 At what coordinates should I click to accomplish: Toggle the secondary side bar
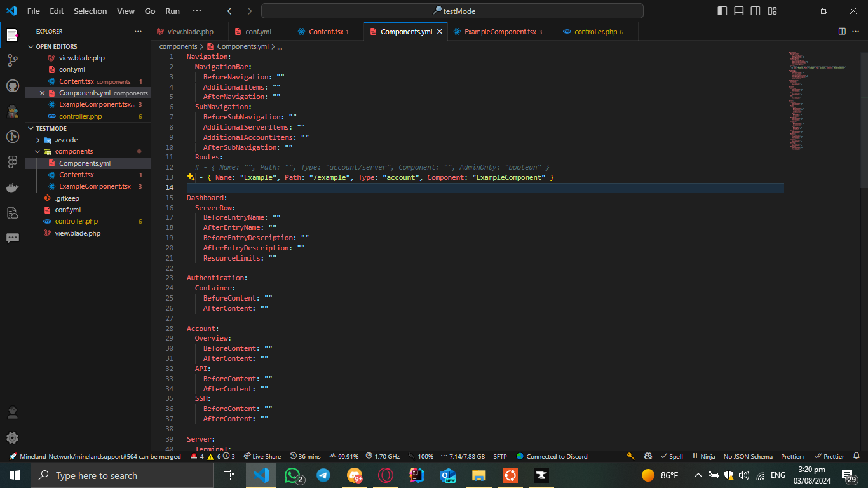(x=756, y=11)
